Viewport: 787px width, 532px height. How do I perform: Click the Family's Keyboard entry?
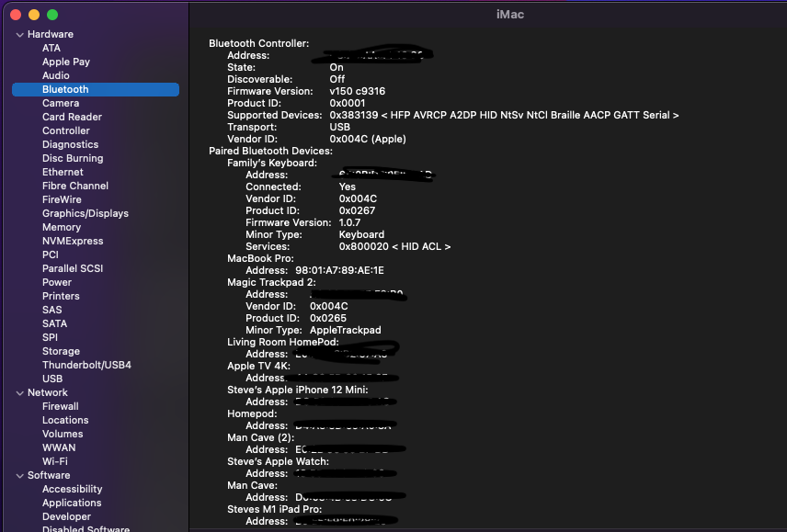click(x=272, y=164)
